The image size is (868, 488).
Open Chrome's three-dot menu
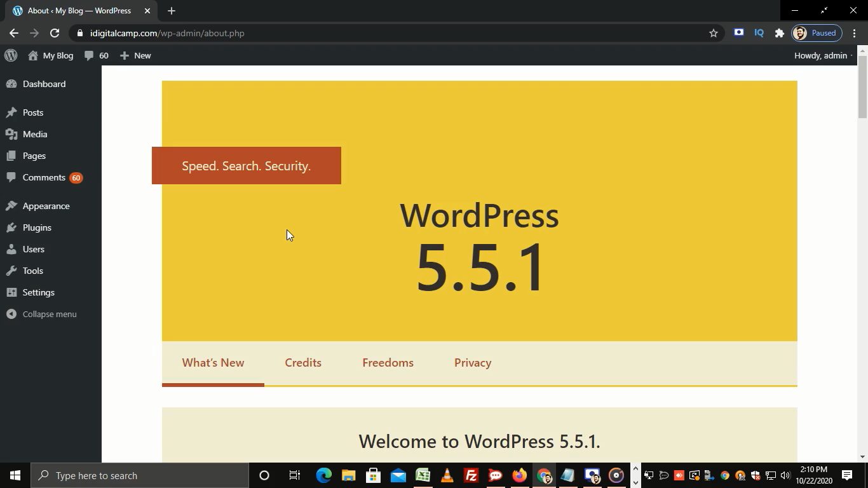[855, 33]
